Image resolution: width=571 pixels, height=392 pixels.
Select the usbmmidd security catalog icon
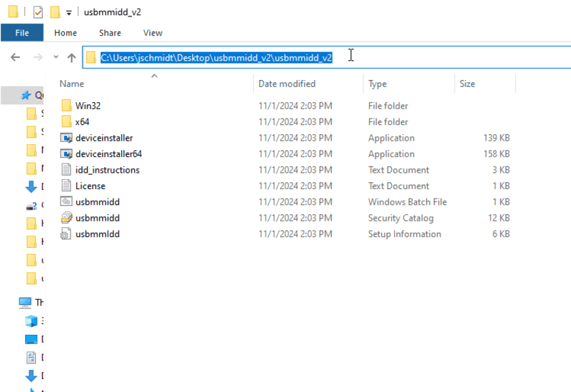pyautogui.click(x=66, y=218)
